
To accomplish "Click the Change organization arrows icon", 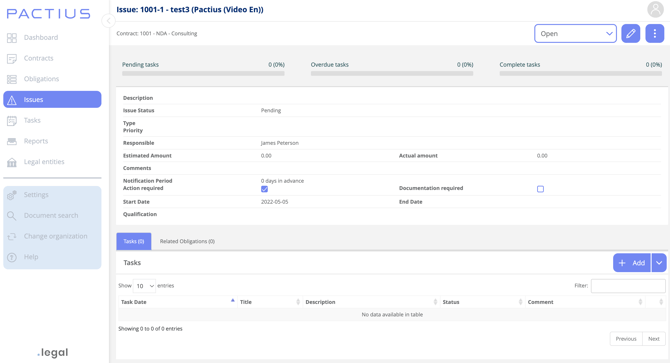I will pyautogui.click(x=12, y=236).
